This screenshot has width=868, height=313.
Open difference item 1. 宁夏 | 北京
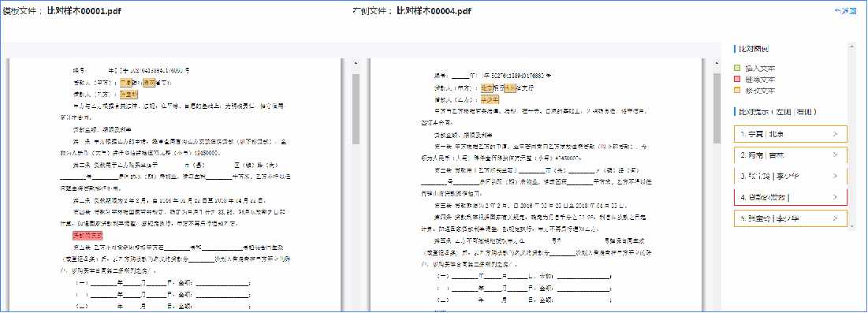click(791, 134)
